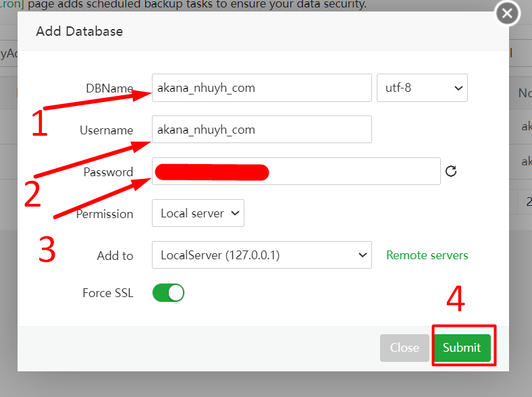The height and width of the screenshot is (397, 532).
Task: Click the DBName input field
Action: tap(261, 88)
